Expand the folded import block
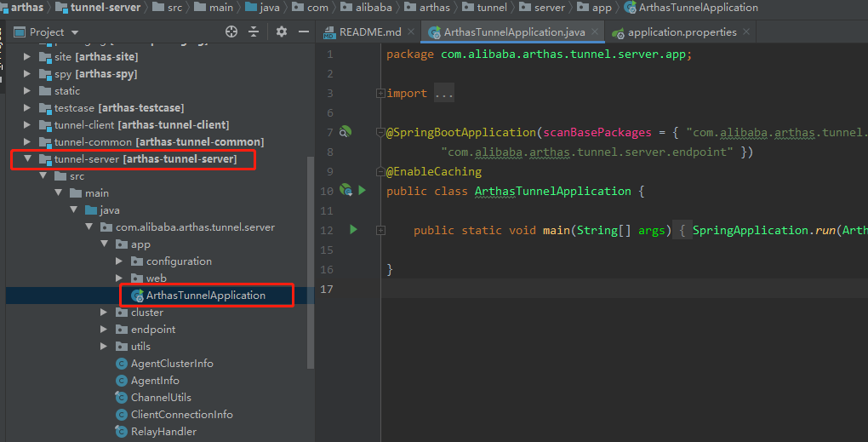Screen dimensions: 868x442 [380, 93]
